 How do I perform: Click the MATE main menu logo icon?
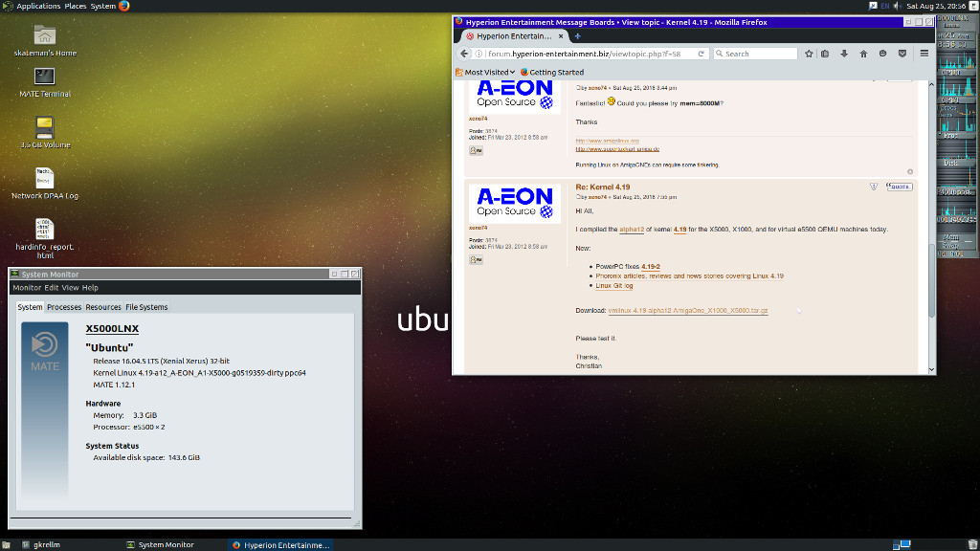[x=8, y=7]
